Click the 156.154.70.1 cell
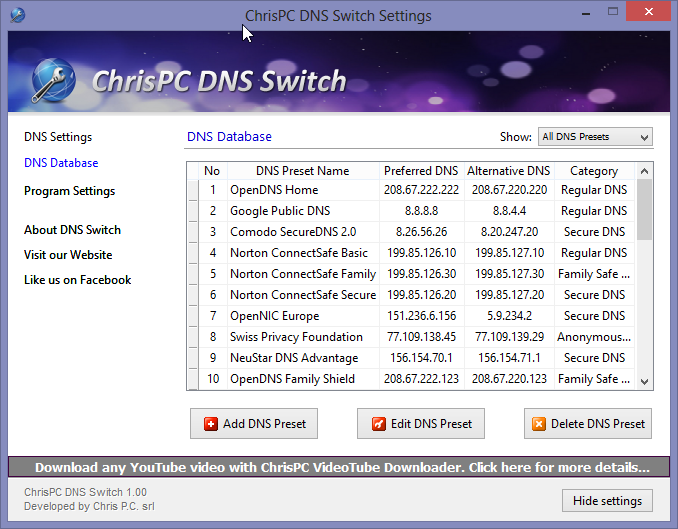Viewport: 678px width, 529px height. (x=422, y=358)
